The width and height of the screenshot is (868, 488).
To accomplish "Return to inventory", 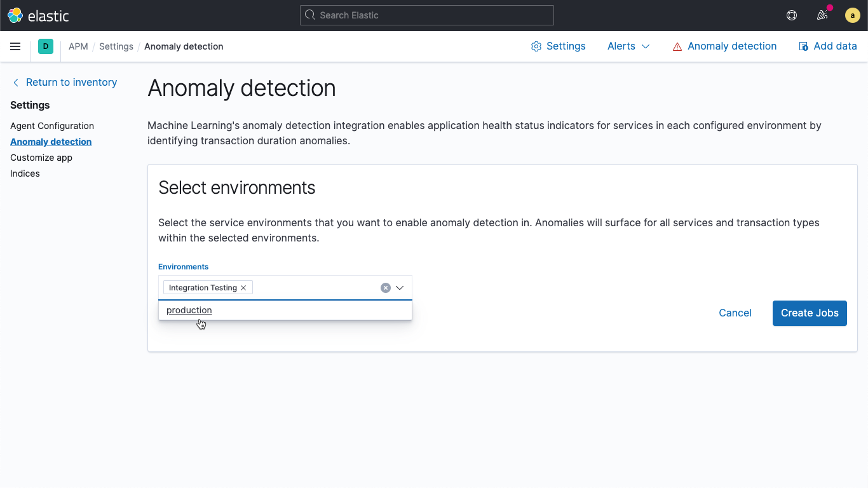I will pyautogui.click(x=65, y=82).
